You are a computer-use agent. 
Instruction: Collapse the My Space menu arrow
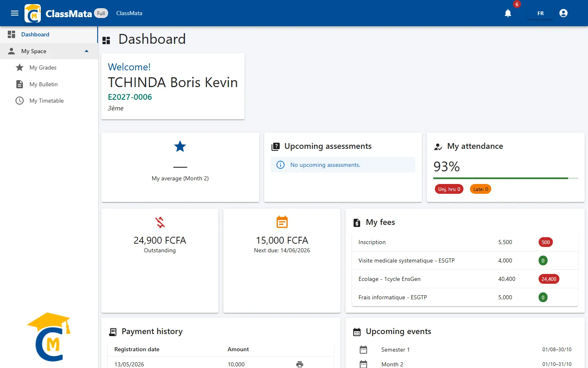coord(87,51)
